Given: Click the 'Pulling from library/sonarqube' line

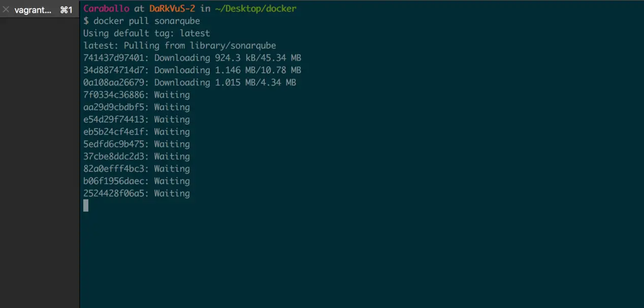Looking at the screenshot, I should [179, 46].
